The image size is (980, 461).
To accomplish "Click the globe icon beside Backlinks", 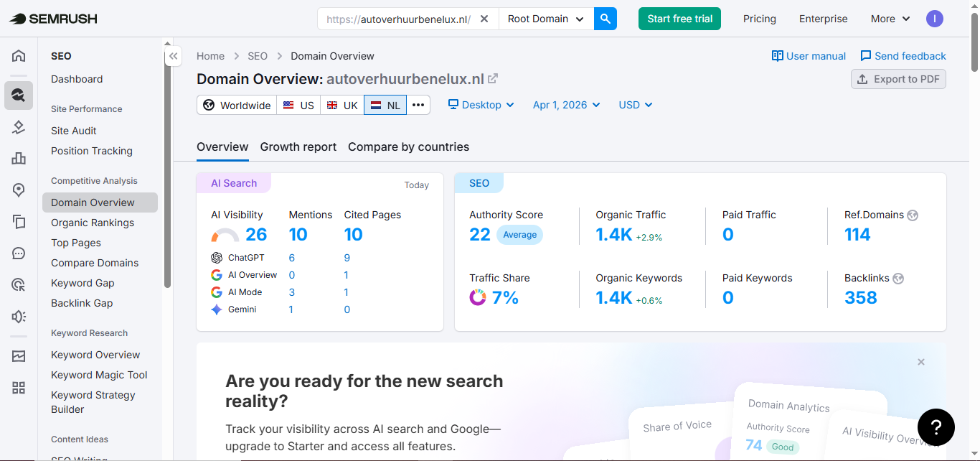I will (898, 278).
